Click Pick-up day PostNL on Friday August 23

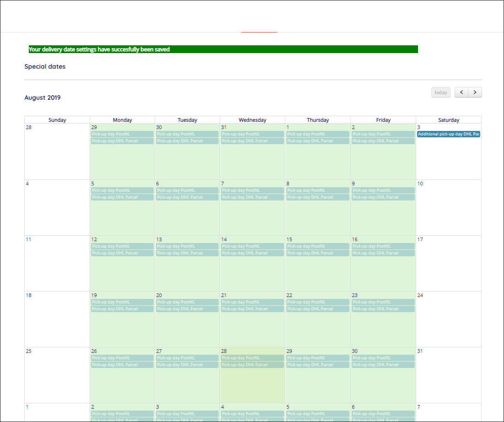tap(383, 302)
